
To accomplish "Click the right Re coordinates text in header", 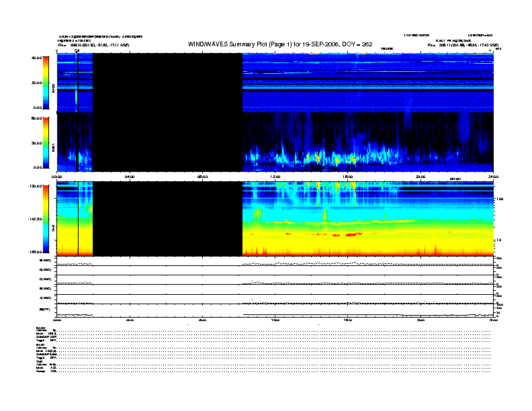I will pos(463,45).
